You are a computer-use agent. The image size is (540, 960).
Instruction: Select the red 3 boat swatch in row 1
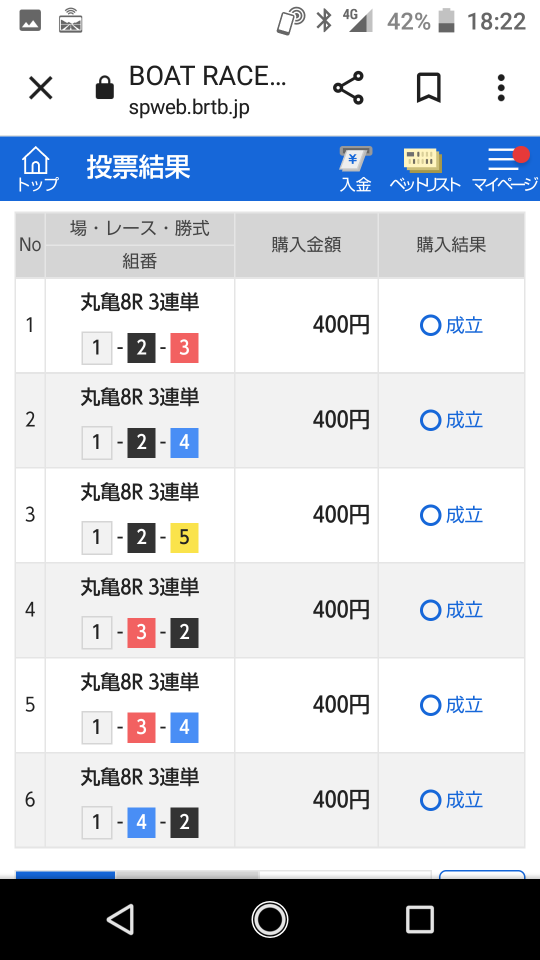tap(184, 348)
